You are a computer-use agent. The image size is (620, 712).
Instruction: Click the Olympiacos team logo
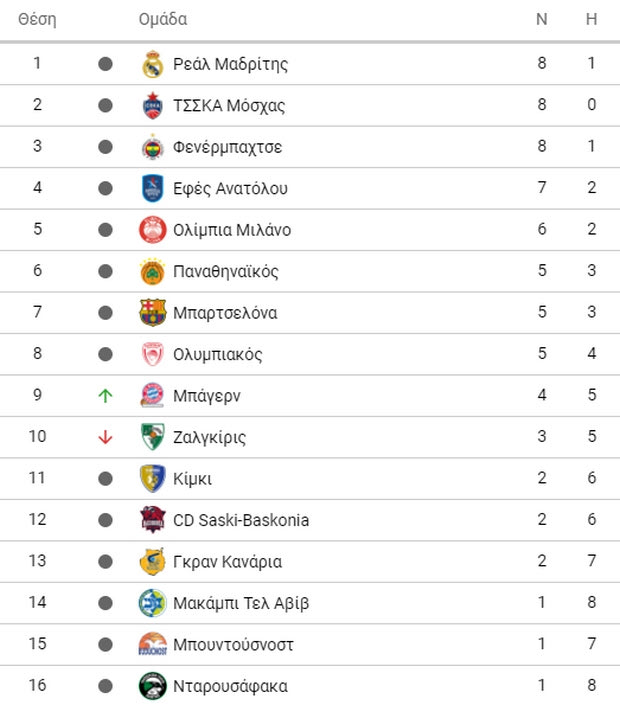click(x=152, y=355)
